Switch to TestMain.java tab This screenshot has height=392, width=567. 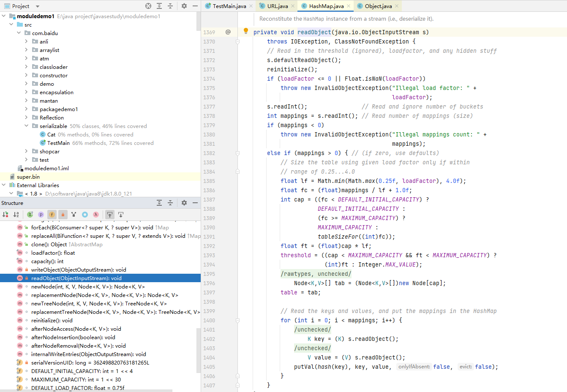point(229,6)
